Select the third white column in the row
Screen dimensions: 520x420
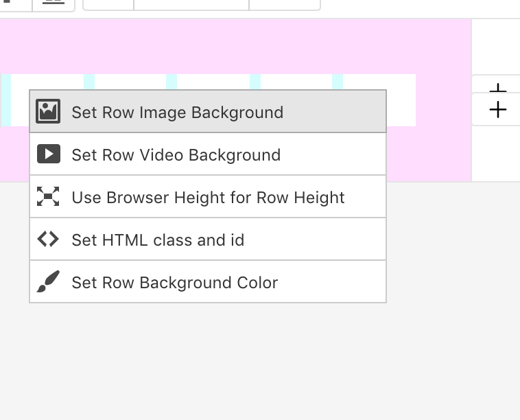213,82
